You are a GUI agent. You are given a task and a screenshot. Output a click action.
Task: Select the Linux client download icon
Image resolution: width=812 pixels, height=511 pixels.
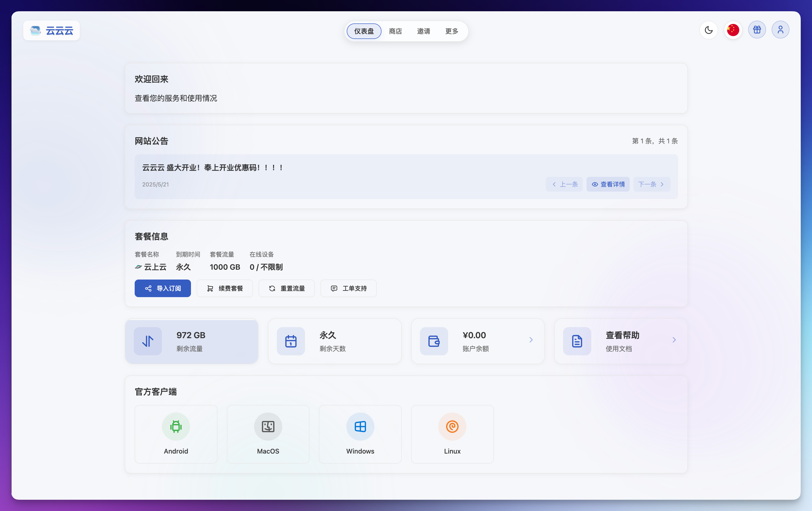pyautogui.click(x=452, y=426)
